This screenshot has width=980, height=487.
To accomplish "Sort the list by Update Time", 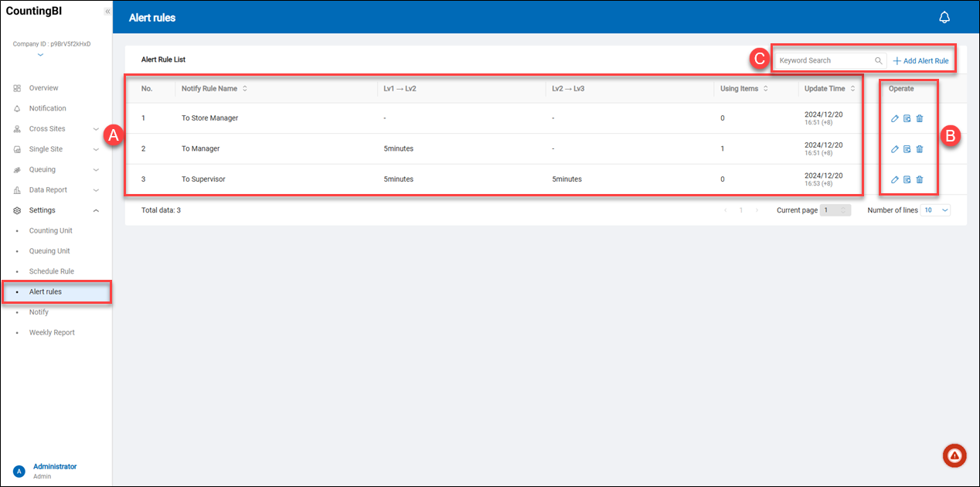I will click(852, 89).
